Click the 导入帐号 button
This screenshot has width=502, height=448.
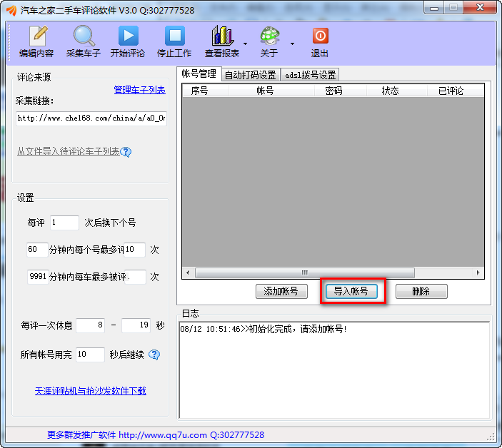click(x=351, y=291)
